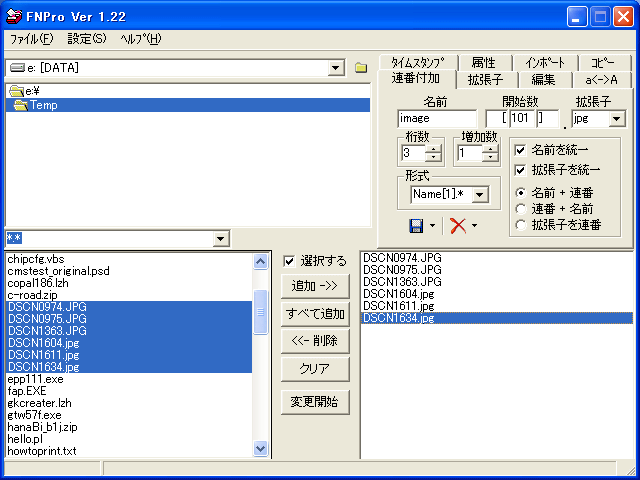Select the Temp folder in tree
Image resolution: width=640 pixels, height=480 pixels.
(43, 105)
